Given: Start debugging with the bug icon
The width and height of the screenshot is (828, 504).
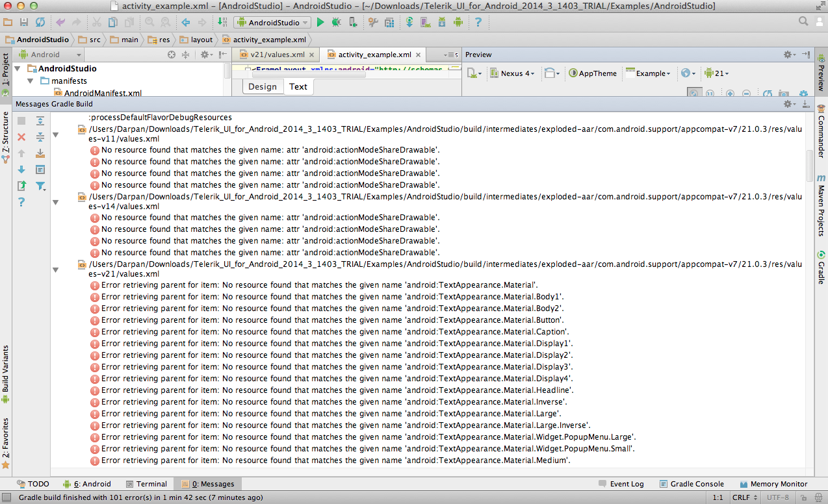Looking at the screenshot, I should tap(337, 22).
